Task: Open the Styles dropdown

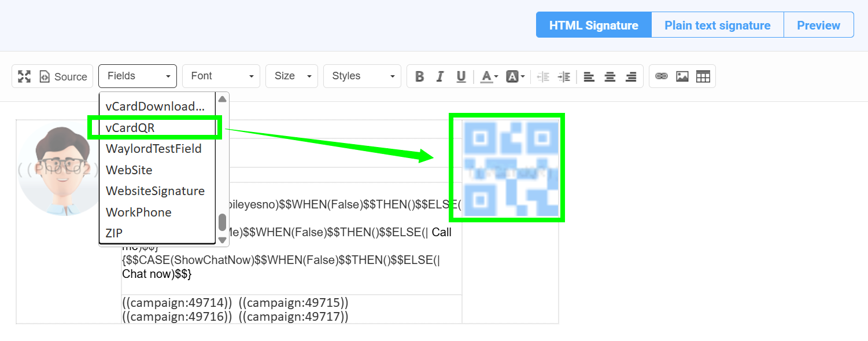Action: [362, 76]
